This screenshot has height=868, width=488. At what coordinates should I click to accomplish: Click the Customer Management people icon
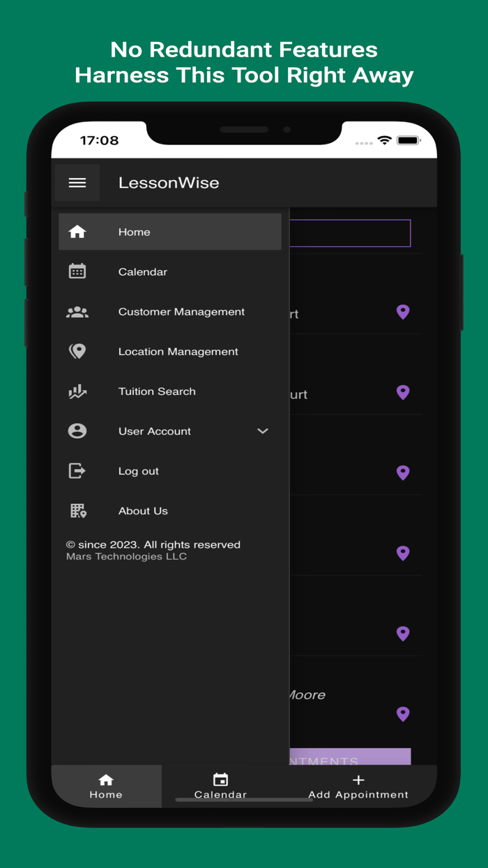click(x=77, y=312)
